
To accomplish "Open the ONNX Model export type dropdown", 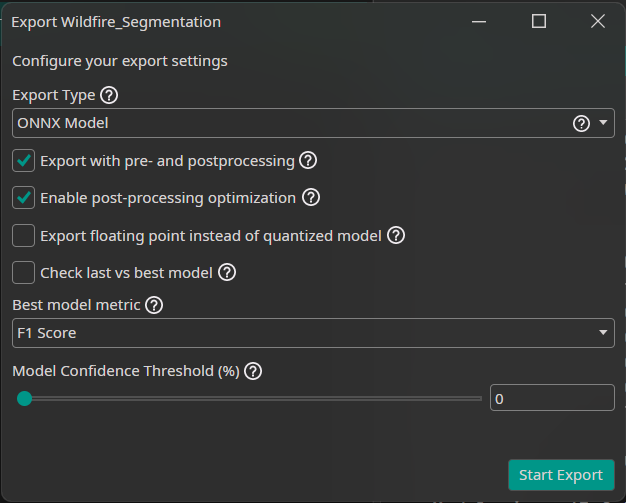I will click(604, 124).
